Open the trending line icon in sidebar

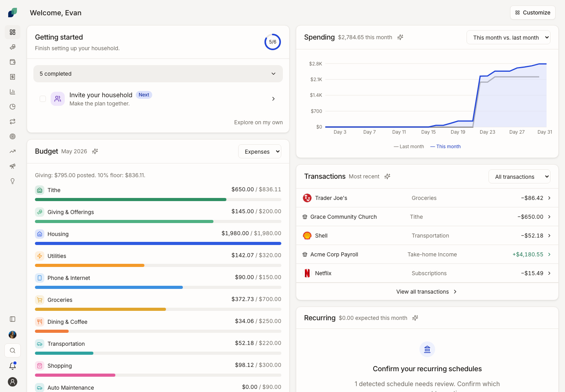tap(13, 151)
